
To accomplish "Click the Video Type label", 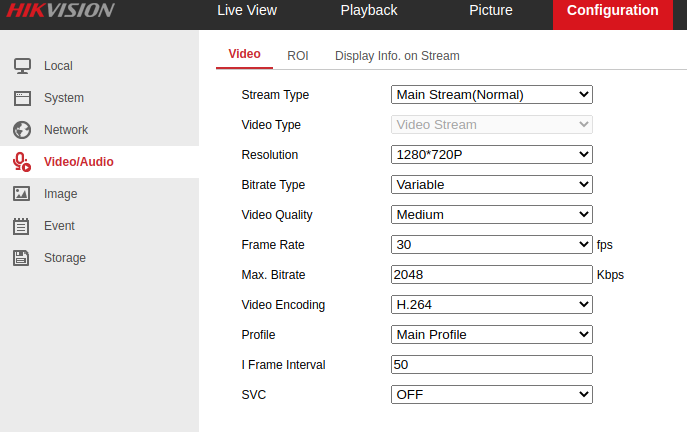I will click(x=271, y=125).
